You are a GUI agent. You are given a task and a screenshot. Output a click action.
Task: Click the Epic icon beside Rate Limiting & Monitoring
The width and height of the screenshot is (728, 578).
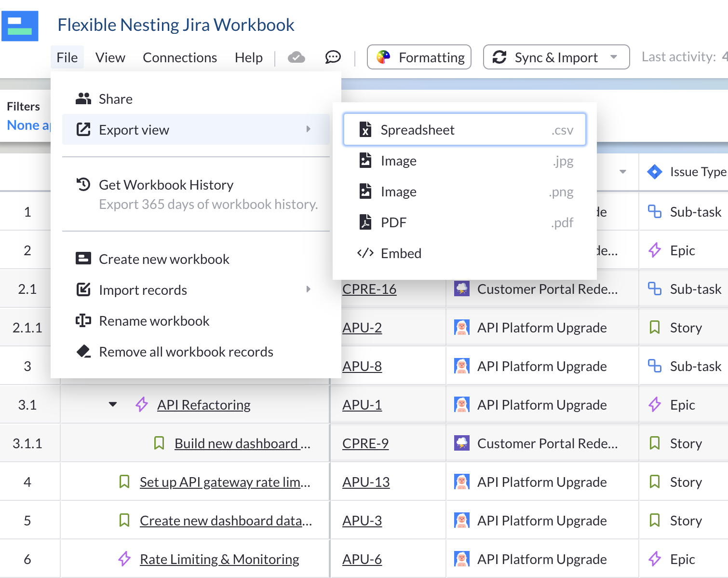click(124, 559)
